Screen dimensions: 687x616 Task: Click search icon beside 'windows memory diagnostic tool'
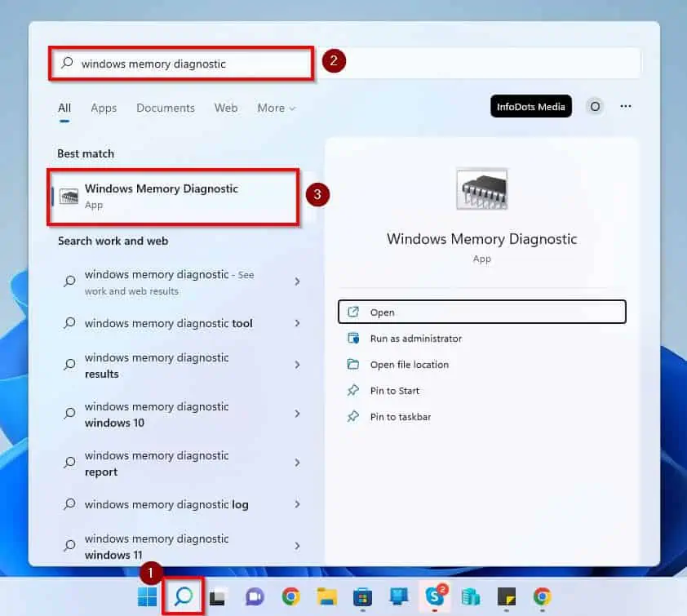click(x=69, y=323)
